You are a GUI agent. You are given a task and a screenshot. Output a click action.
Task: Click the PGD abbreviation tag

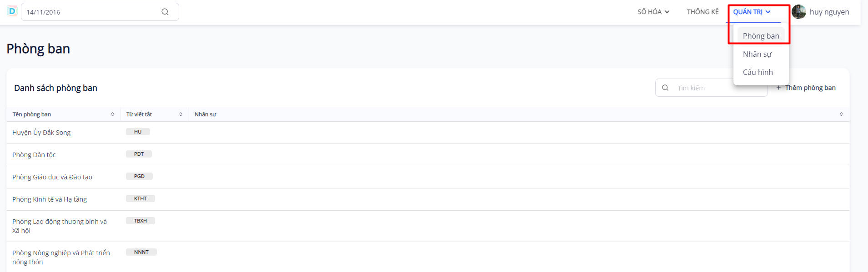pyautogui.click(x=139, y=176)
